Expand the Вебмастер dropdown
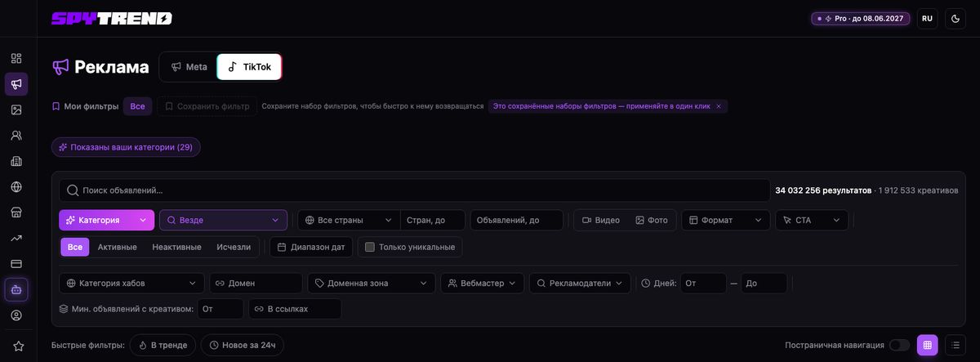The height and width of the screenshot is (362, 980). pos(482,284)
